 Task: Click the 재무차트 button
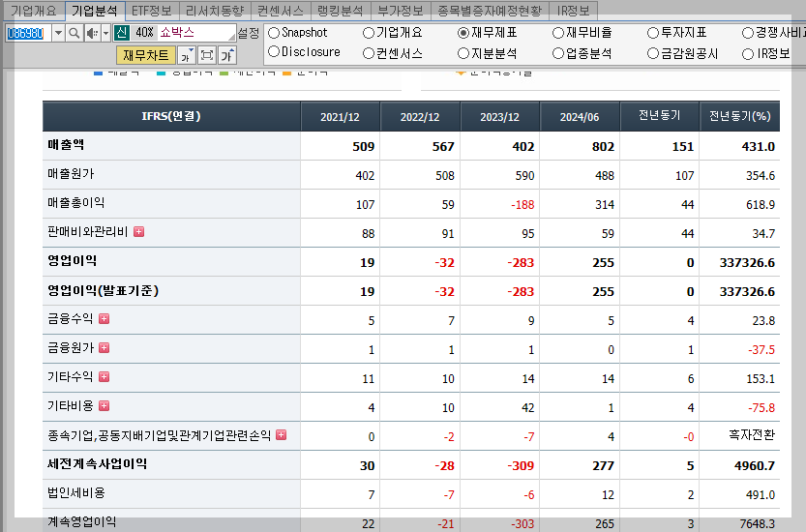[146, 55]
